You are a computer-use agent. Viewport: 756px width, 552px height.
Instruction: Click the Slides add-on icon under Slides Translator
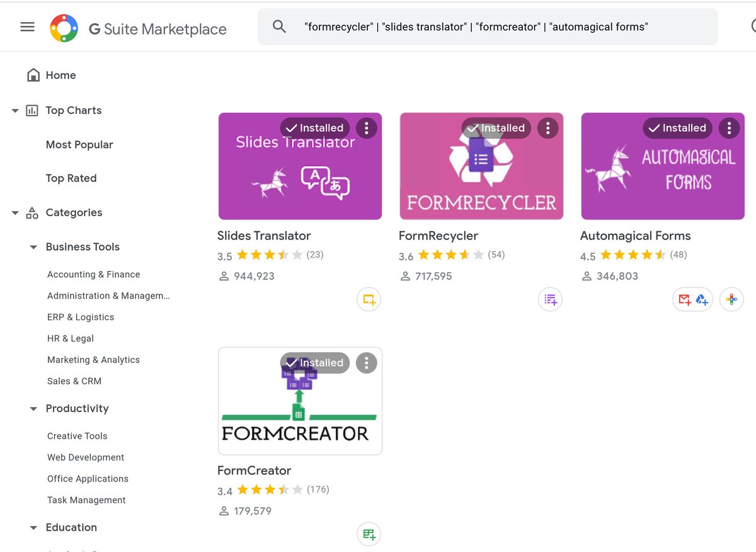(x=369, y=299)
